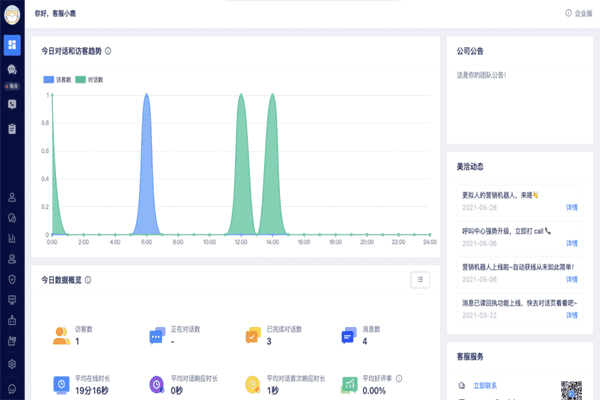
Task: Click the green 14:00 peak in chart
Action: tap(272, 165)
